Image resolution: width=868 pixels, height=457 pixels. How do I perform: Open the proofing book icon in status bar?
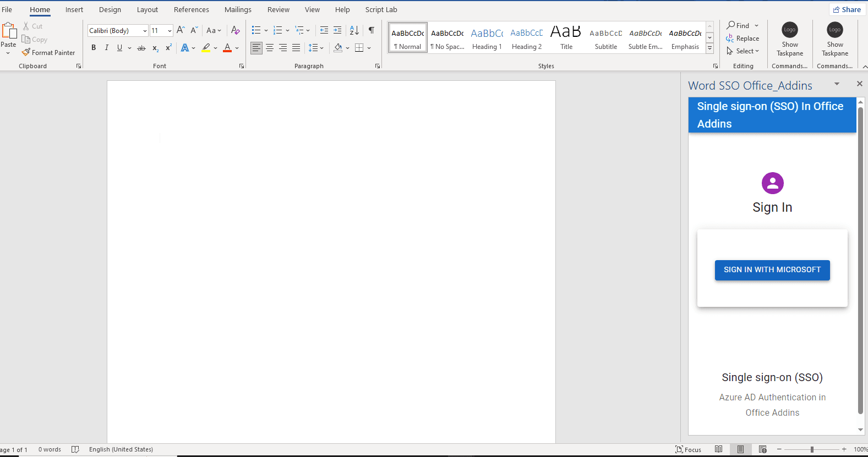75,449
